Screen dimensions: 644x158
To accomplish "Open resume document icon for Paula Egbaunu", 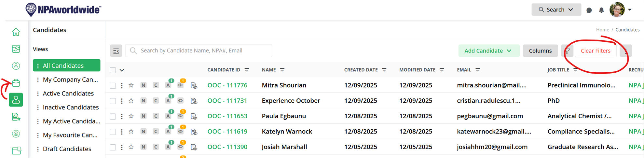I will (x=194, y=116).
